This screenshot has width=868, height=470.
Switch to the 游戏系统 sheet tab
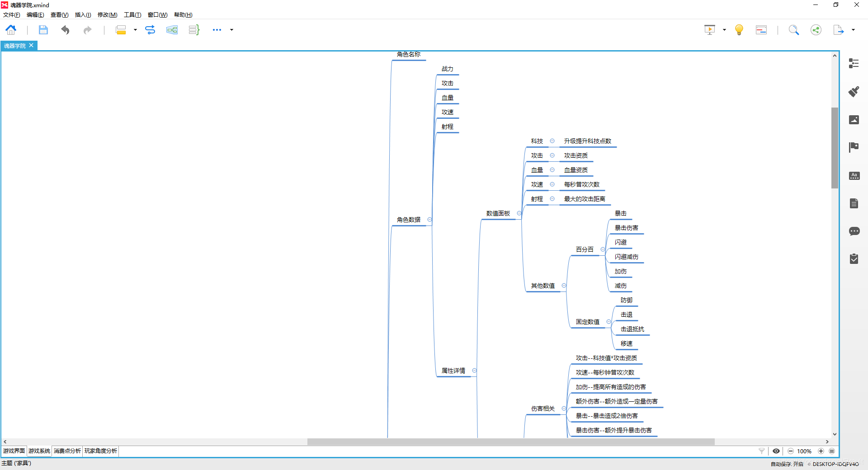click(x=39, y=451)
